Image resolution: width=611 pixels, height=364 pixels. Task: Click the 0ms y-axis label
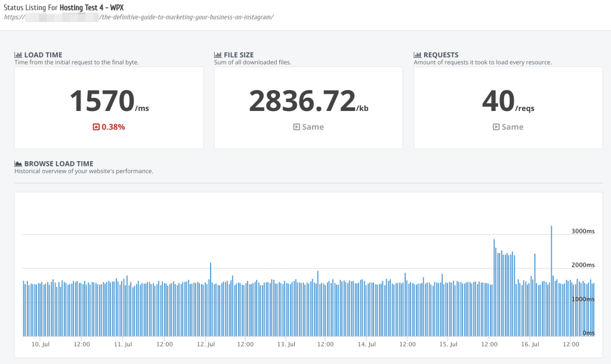click(x=588, y=333)
